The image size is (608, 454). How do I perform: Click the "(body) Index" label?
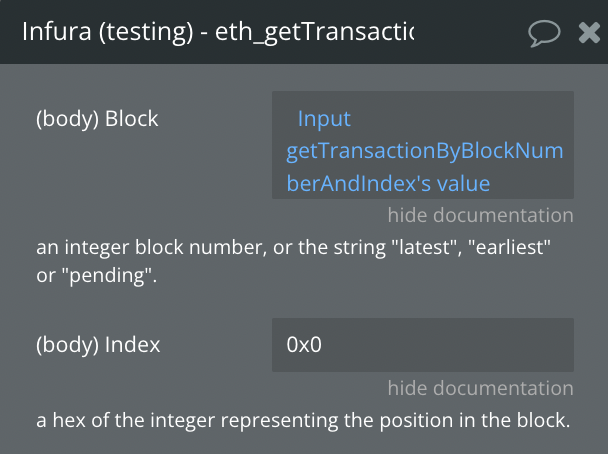98,345
